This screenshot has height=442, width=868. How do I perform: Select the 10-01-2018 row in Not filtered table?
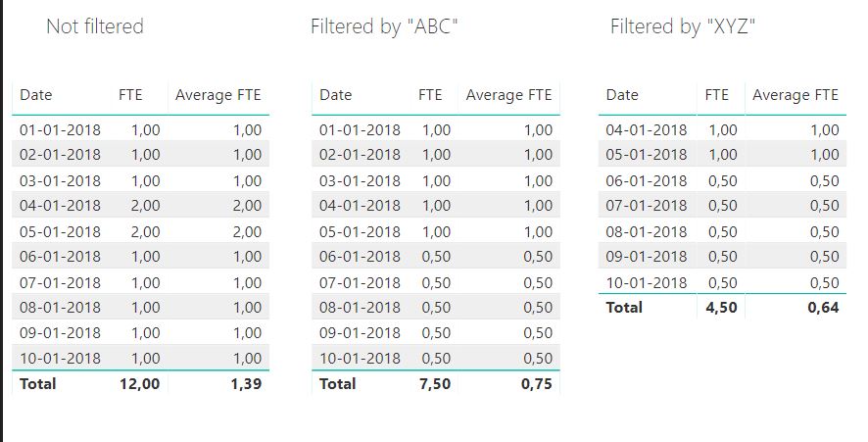click(141, 358)
